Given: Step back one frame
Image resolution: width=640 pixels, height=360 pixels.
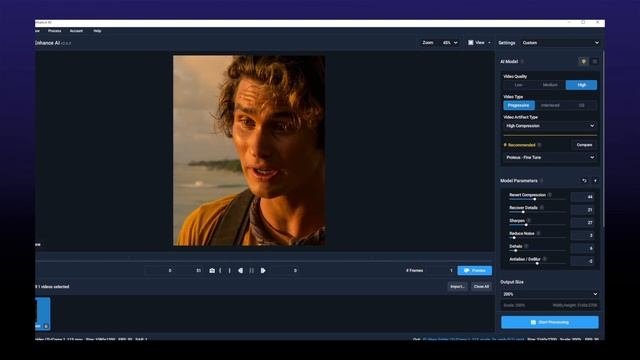Looking at the screenshot, I should (x=240, y=271).
